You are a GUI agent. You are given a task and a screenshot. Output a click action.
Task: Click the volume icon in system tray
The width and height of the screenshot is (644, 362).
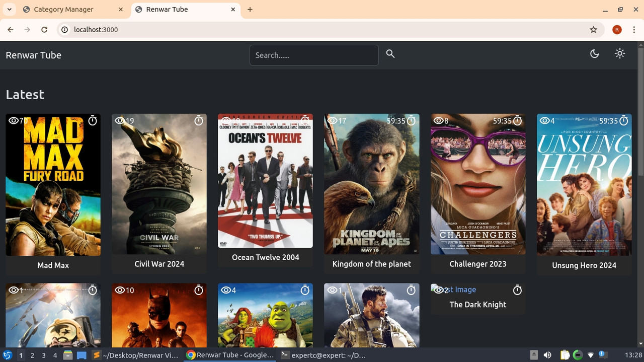tap(547, 355)
